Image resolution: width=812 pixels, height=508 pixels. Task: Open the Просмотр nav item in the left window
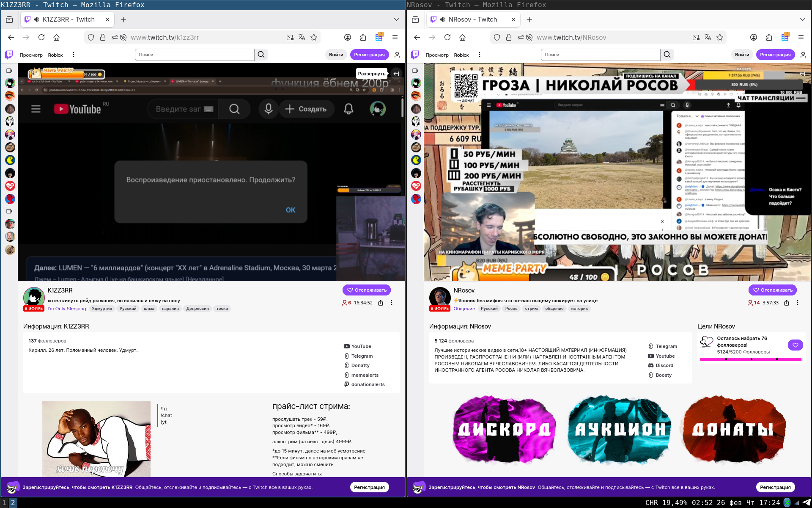31,55
